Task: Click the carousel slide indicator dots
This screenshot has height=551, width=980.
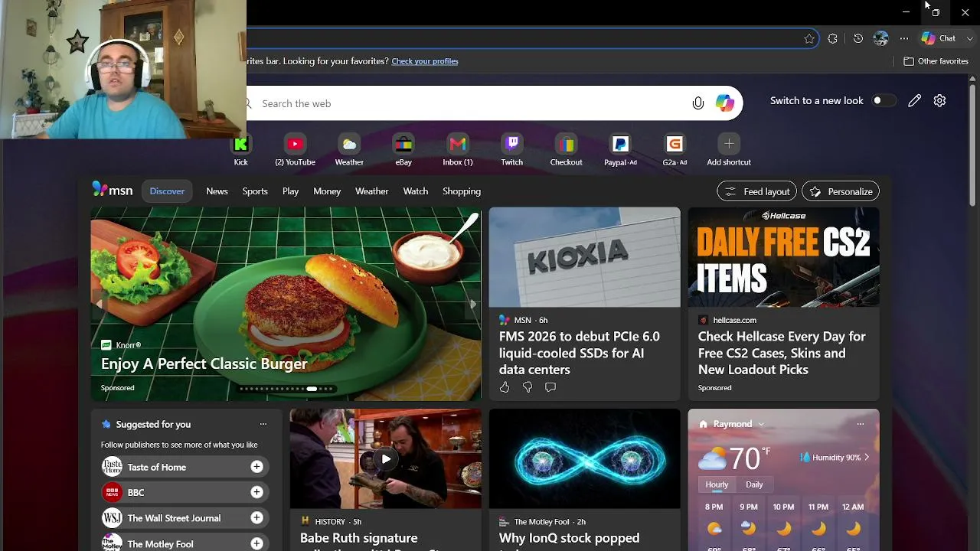Action: tap(286, 389)
